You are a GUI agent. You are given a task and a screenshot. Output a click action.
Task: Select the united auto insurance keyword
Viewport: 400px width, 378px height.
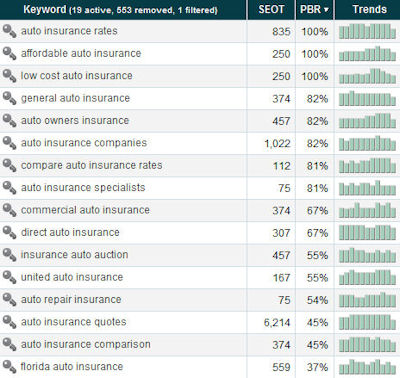[72, 277]
